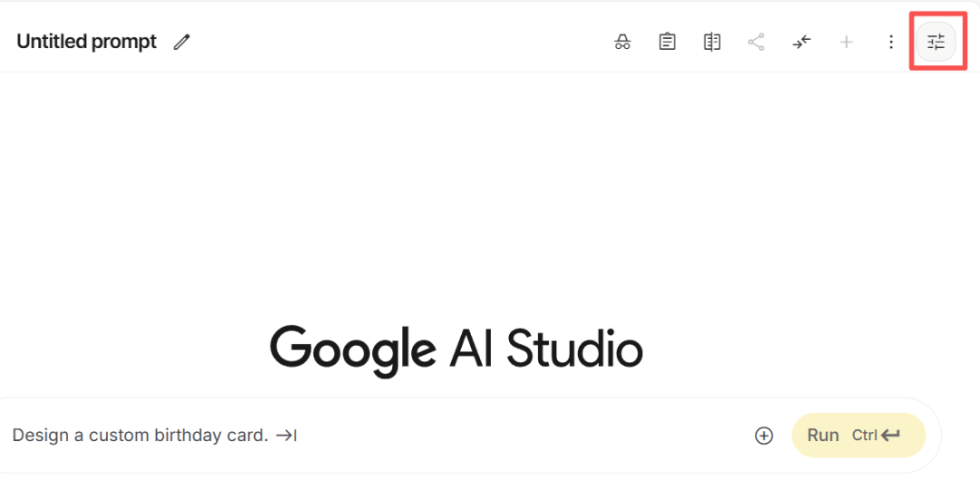Open the circled plus insert menu

[764, 436]
